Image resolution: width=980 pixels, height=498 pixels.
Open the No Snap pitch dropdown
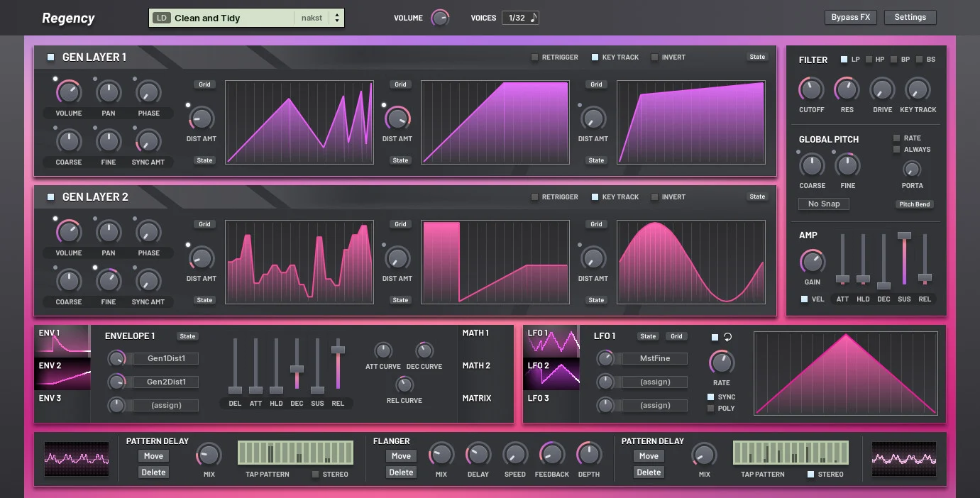[823, 204]
